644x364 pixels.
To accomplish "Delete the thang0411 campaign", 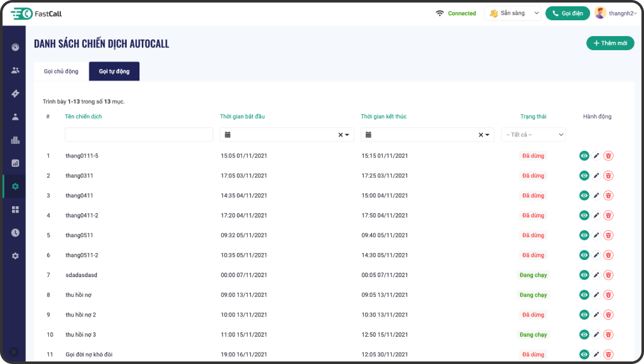I will 608,195.
